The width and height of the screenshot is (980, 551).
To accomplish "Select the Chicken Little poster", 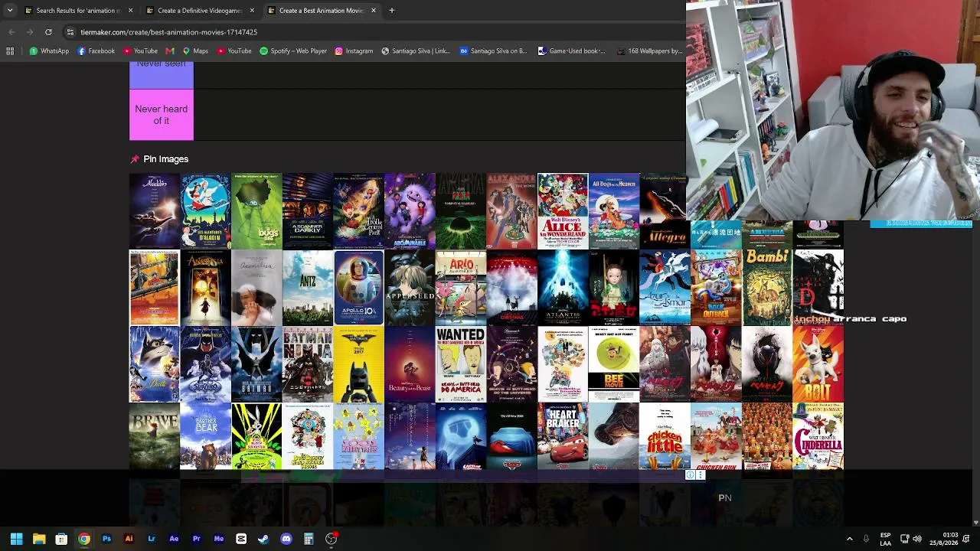I will point(665,436).
